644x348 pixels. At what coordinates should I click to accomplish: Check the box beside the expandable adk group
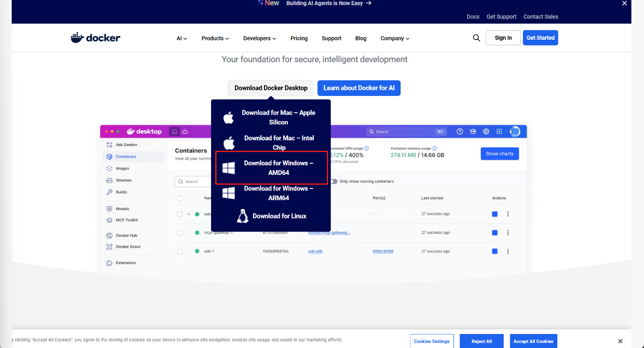click(180, 214)
